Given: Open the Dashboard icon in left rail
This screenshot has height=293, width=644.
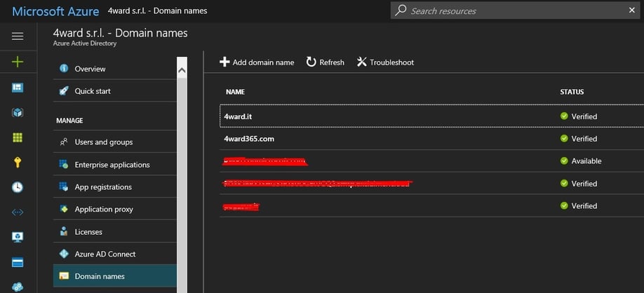Looking at the screenshot, I should (x=18, y=88).
